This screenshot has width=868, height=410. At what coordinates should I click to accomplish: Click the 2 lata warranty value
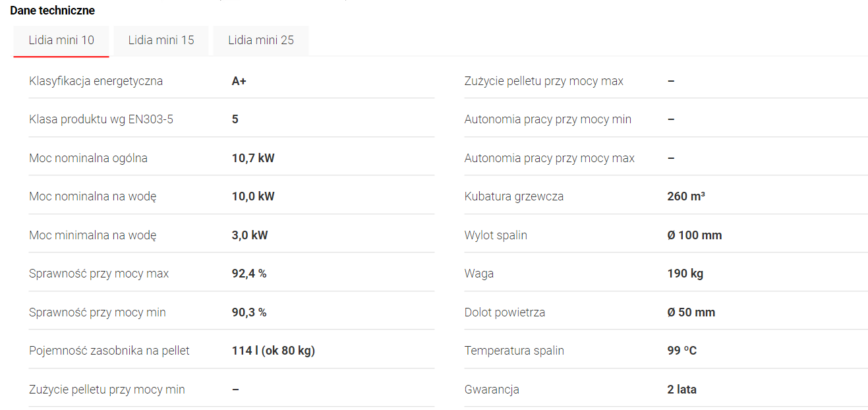click(682, 390)
